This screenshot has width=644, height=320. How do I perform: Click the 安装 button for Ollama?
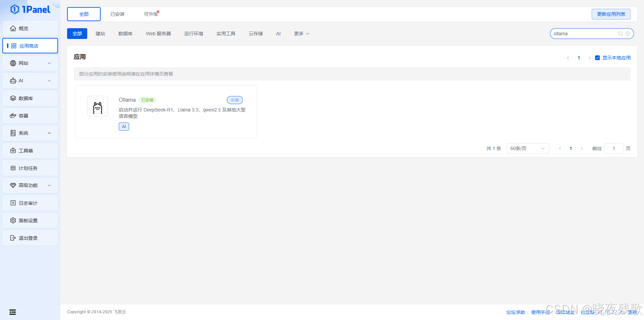[235, 100]
